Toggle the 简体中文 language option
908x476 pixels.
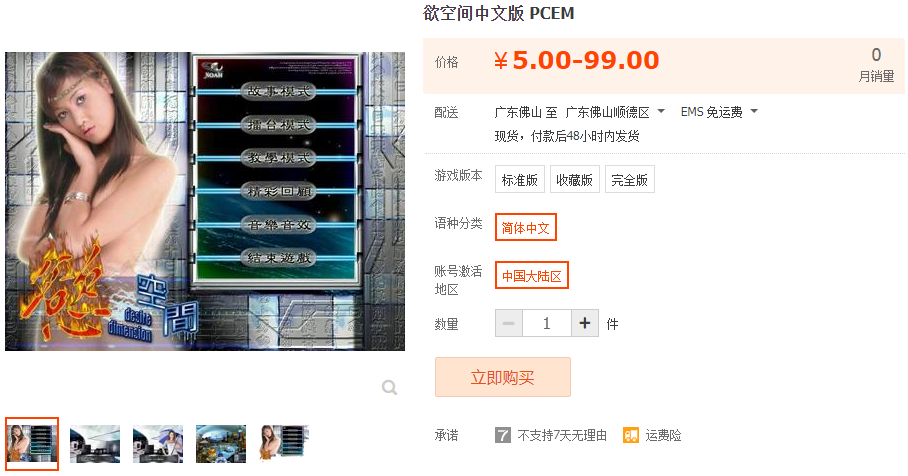(x=525, y=228)
